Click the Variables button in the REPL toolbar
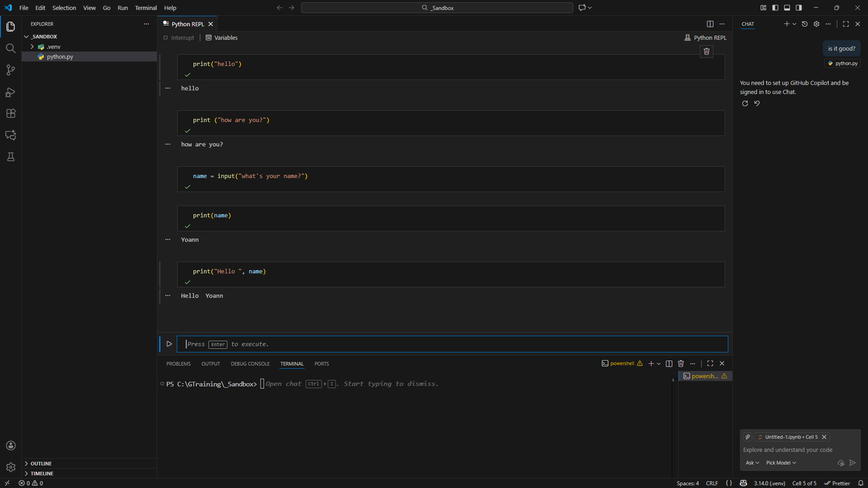Viewport: 868px width, 488px height. click(221, 38)
